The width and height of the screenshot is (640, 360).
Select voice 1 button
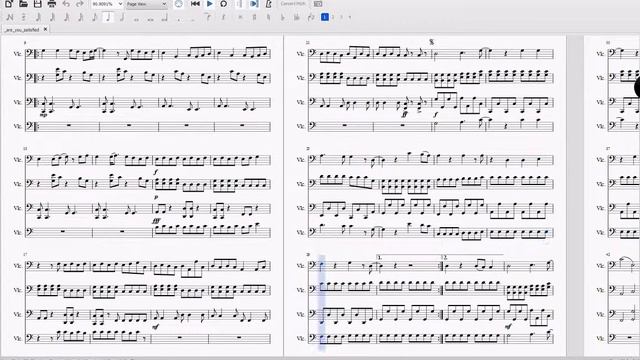[325, 17]
